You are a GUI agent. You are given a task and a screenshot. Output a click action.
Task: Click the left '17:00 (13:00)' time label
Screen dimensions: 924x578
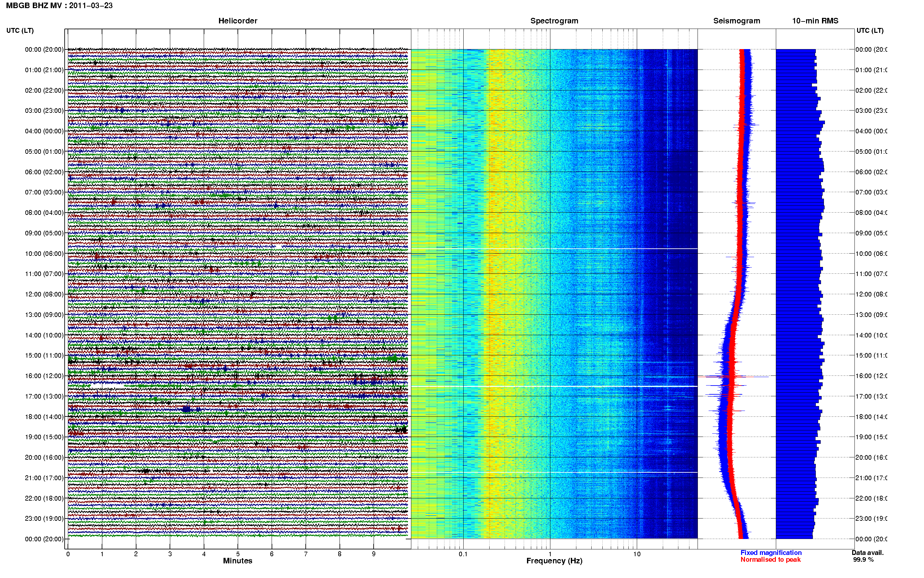click(x=44, y=396)
